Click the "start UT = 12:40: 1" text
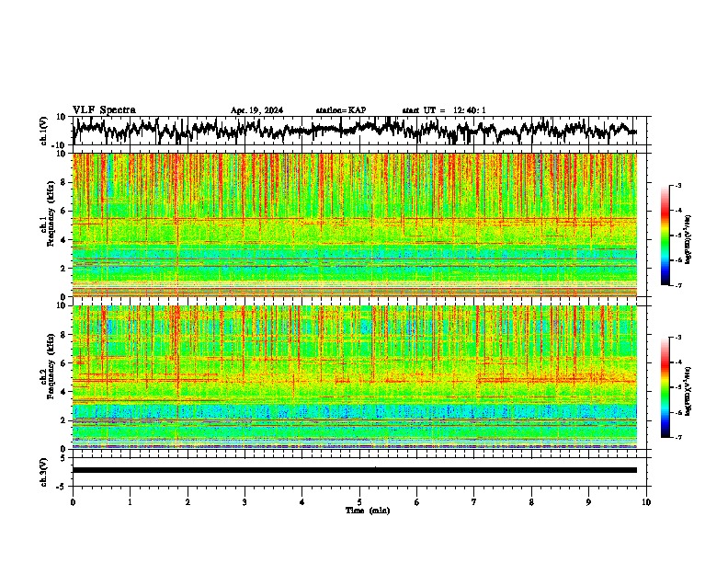728x563 pixels. [444, 110]
